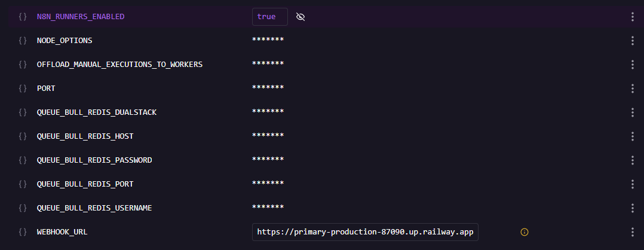The image size is (644, 250).
Task: Click the QUEUE_BULL_REDIS_USERNAME variable name
Action: [x=94, y=208]
